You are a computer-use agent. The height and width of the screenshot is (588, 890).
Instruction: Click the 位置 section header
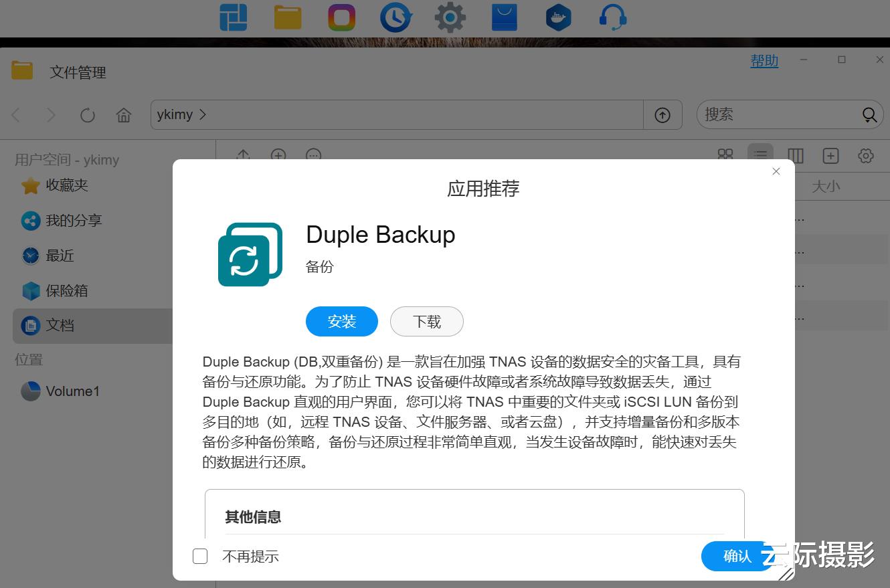click(x=29, y=360)
